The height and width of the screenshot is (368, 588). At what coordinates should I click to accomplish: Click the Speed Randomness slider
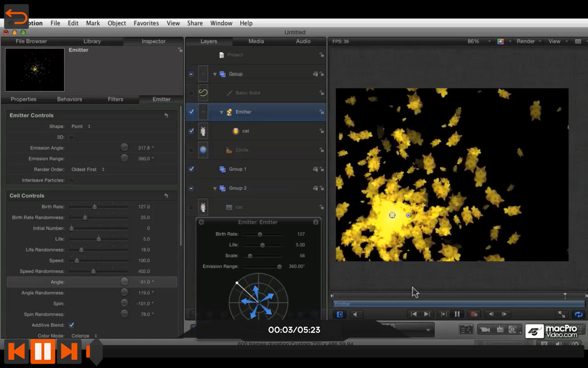pyautogui.click(x=98, y=271)
